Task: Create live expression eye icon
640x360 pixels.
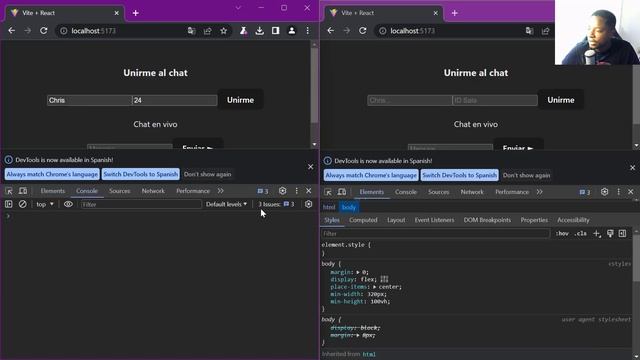Action: pos(68,204)
